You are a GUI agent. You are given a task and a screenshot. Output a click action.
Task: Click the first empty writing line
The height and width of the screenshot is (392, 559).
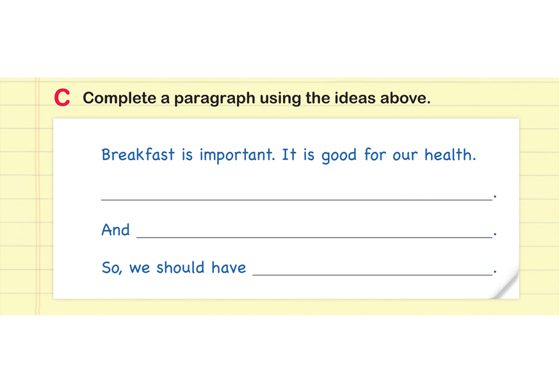click(x=296, y=196)
